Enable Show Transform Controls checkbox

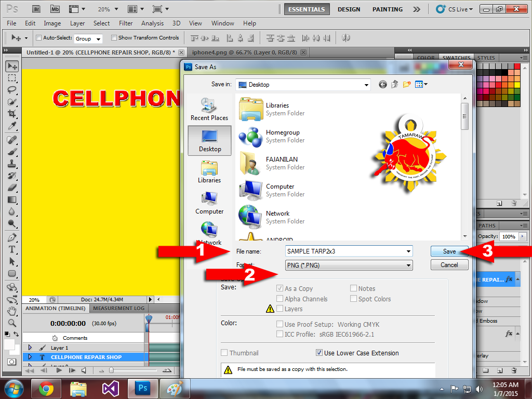114,38
